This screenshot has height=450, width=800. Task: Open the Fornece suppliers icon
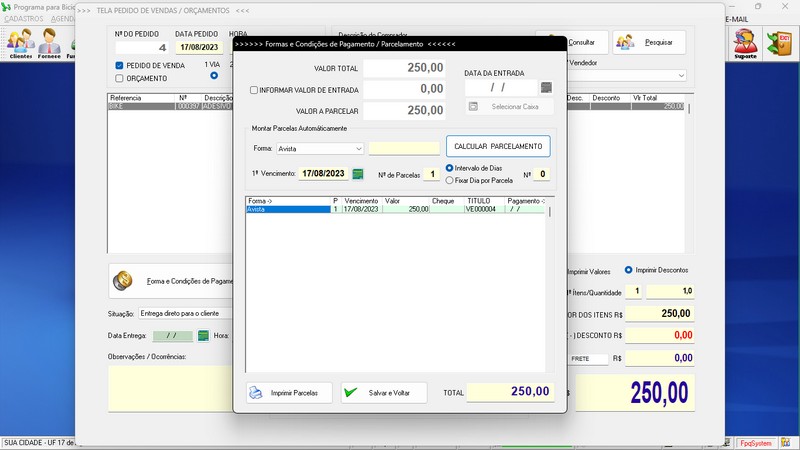[x=49, y=42]
